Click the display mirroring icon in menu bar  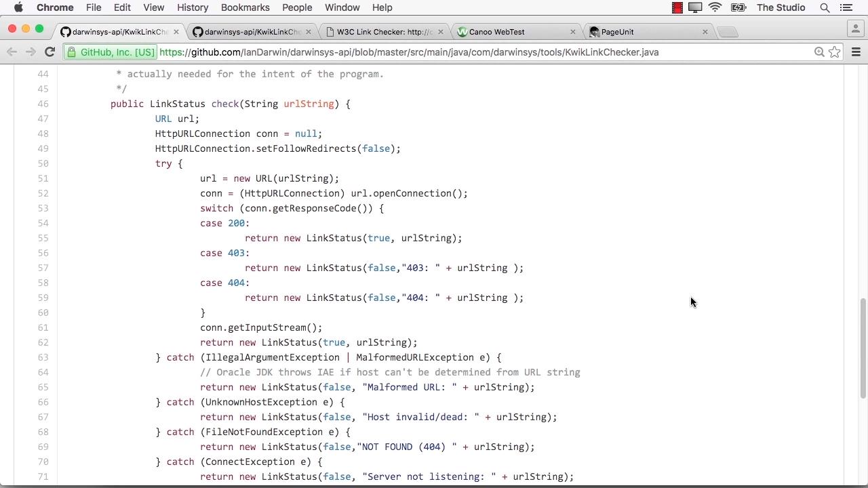(695, 7)
